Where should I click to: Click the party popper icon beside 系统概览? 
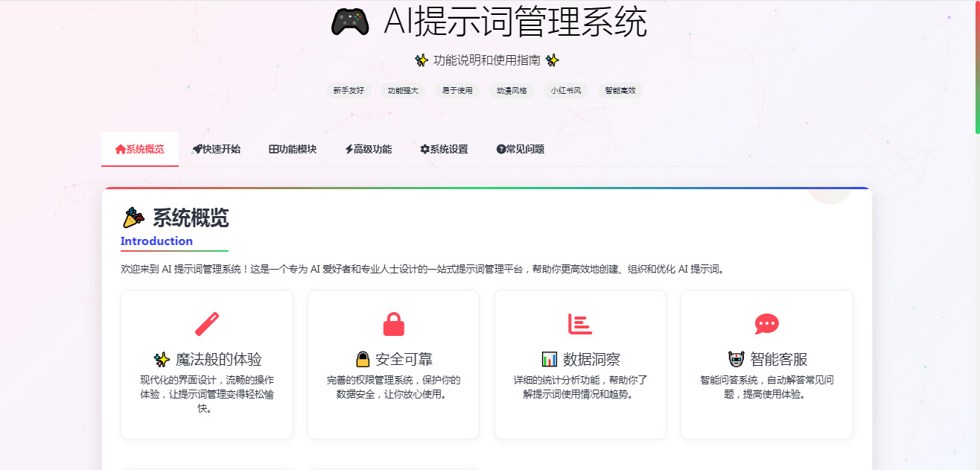pos(133,218)
